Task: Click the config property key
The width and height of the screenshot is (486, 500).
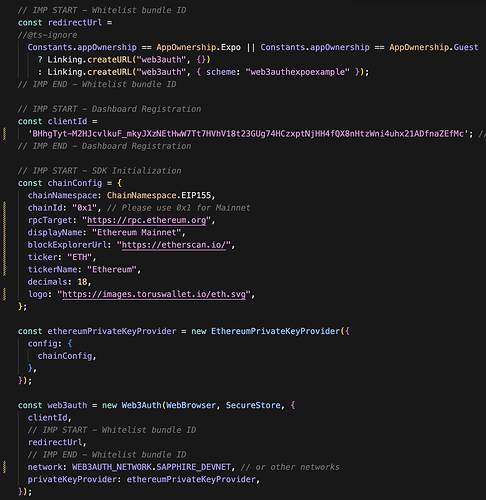Action: pyautogui.click(x=42, y=344)
